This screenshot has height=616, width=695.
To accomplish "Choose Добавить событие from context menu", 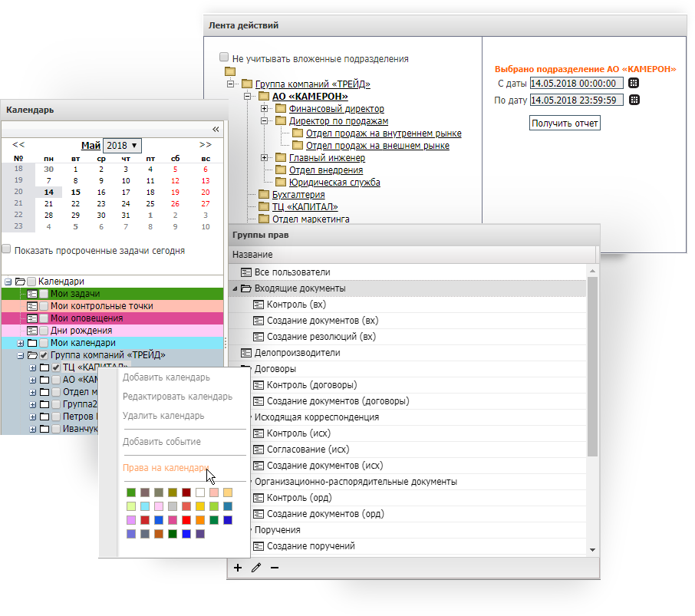I will (x=161, y=441).
